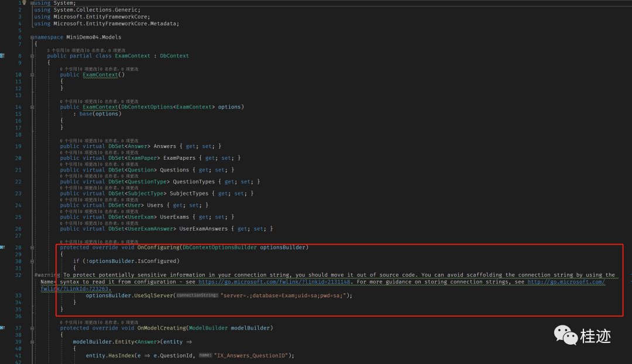Viewport: 632px width, 364px height.
Task: Collapse the ExamContext class at line 8
Action: tap(32, 56)
